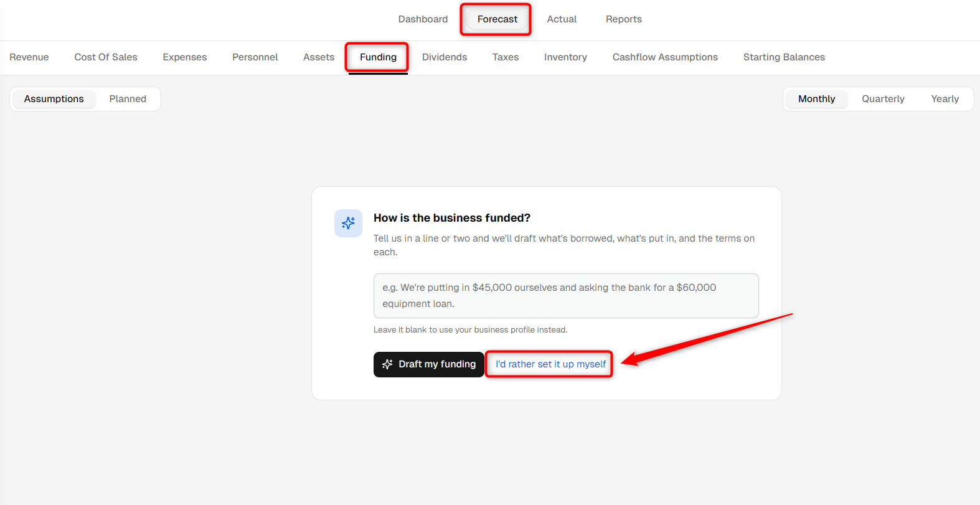Open the Revenue sub-tab

click(29, 57)
